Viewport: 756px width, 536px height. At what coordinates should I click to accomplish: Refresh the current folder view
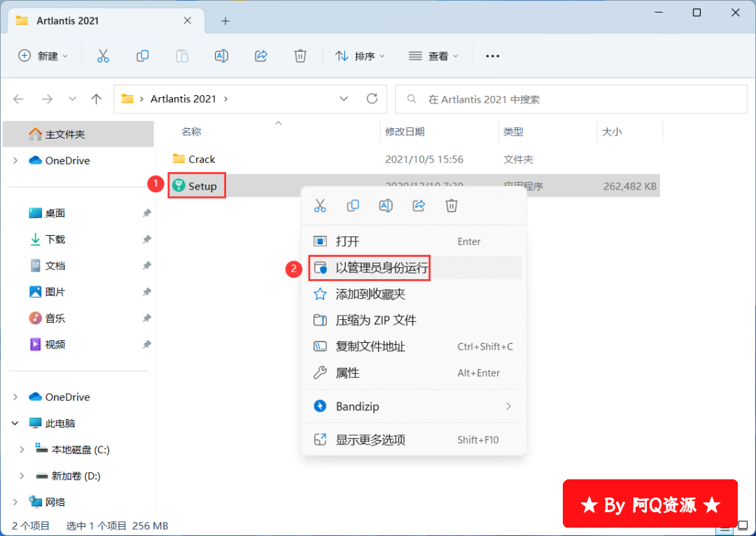point(372,99)
